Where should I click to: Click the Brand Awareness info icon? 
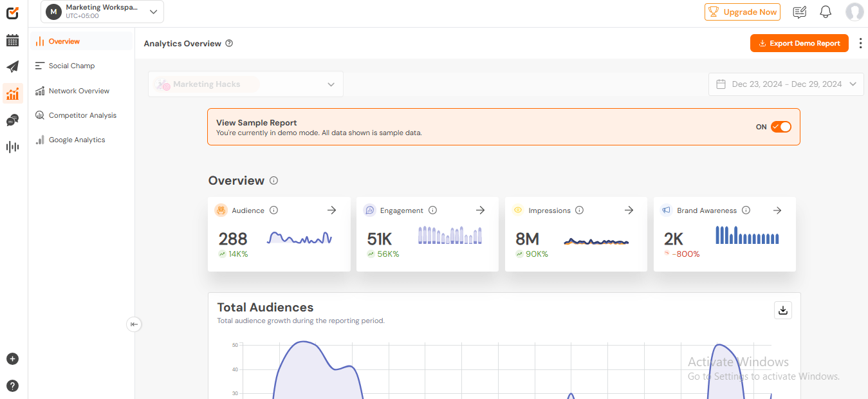pyautogui.click(x=746, y=210)
